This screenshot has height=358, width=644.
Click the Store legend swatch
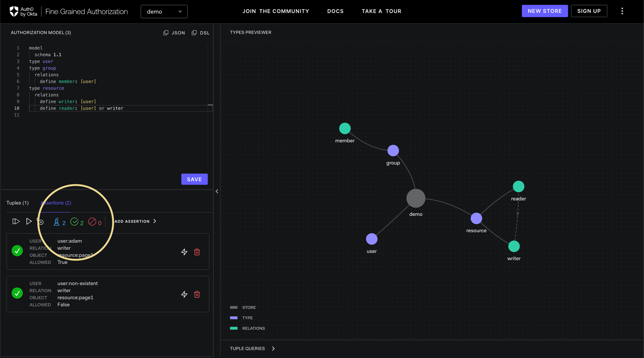(233, 307)
